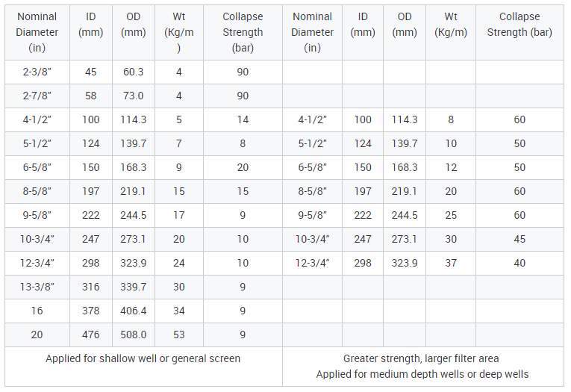Select the 2-7/8" row label
571x392 pixels.
click(x=37, y=96)
